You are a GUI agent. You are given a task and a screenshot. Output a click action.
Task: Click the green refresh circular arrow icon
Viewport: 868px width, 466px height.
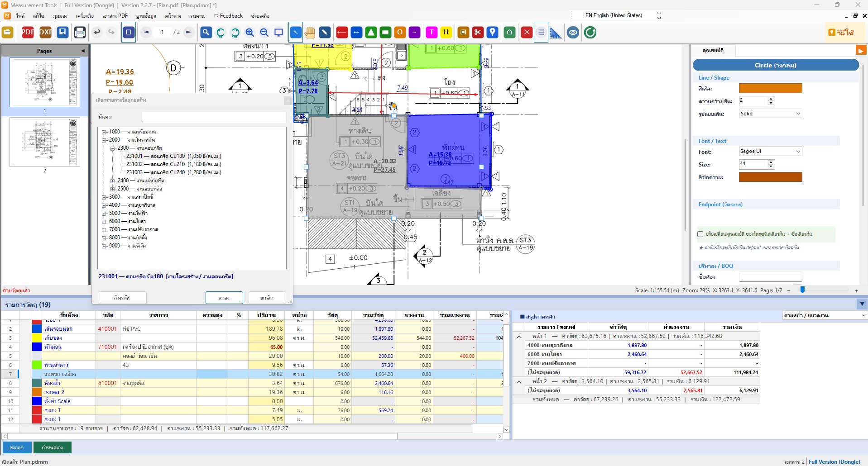590,32
